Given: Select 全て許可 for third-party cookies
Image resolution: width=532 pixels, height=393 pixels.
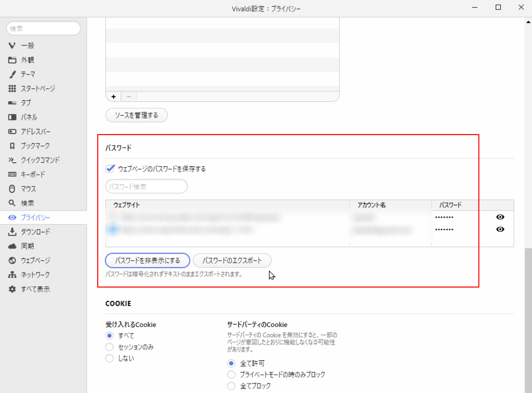Looking at the screenshot, I should [231, 363].
